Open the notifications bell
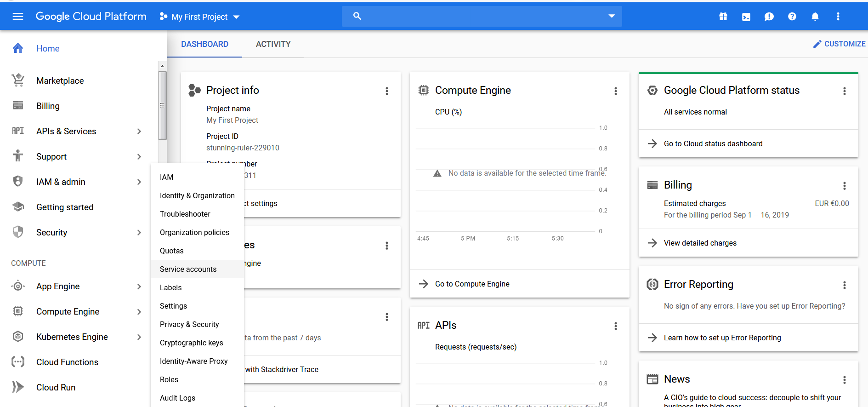The image size is (868, 407). point(815,17)
